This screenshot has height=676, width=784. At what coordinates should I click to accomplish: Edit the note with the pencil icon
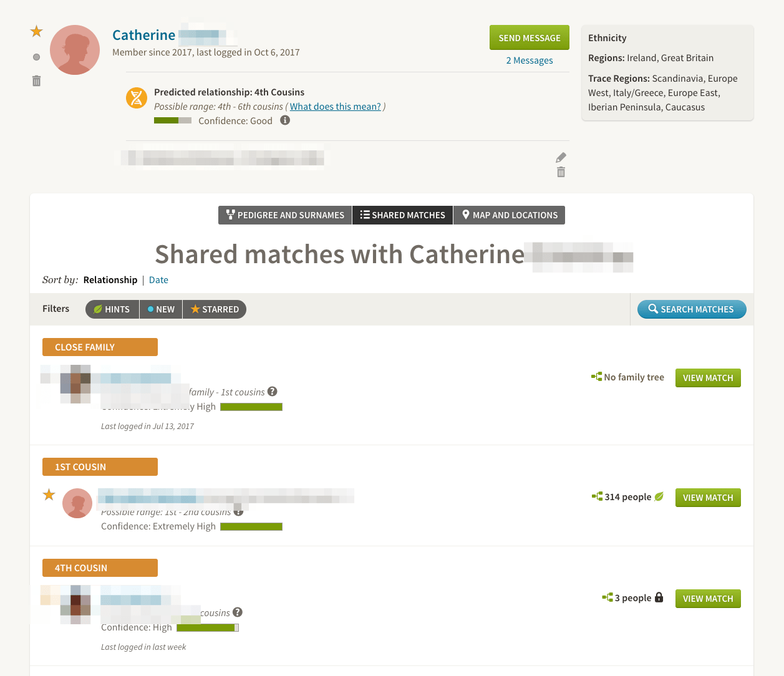point(561,158)
